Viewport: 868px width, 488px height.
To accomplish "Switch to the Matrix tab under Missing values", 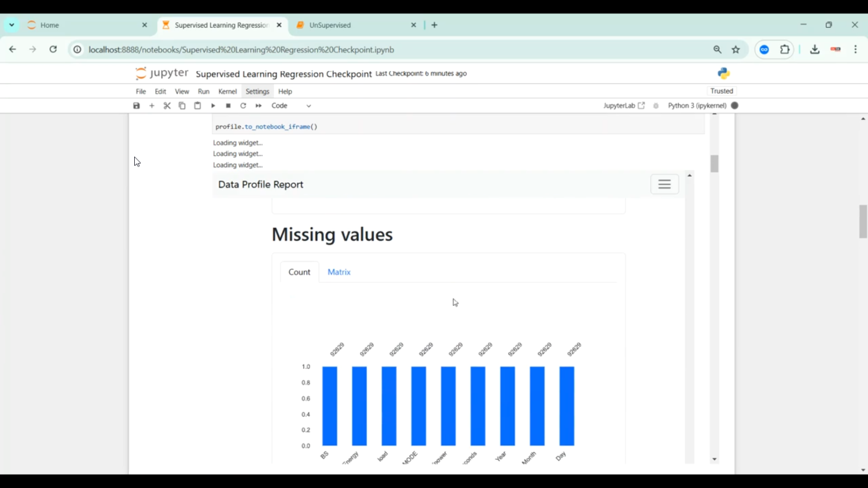I will click(x=339, y=272).
